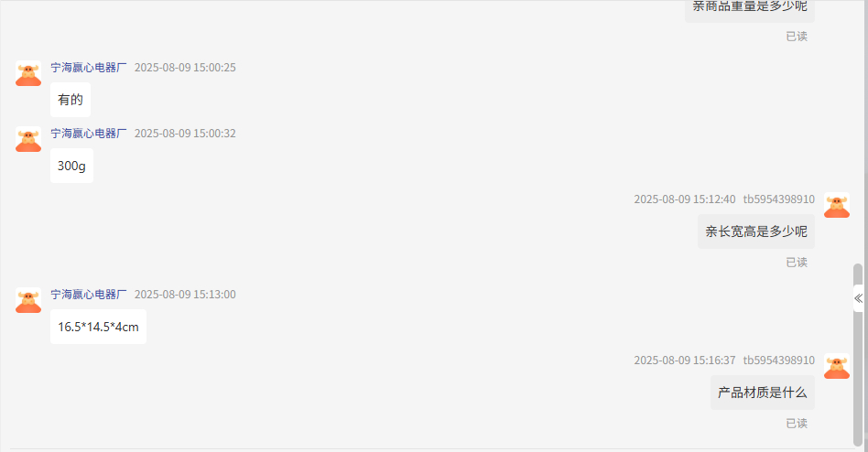868x452 pixels.
Task: Select the 产品材质是什么 message bubble
Action: click(763, 393)
